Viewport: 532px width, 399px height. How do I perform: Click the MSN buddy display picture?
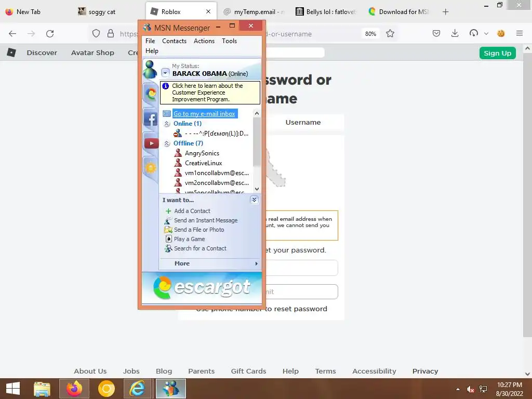(x=150, y=69)
